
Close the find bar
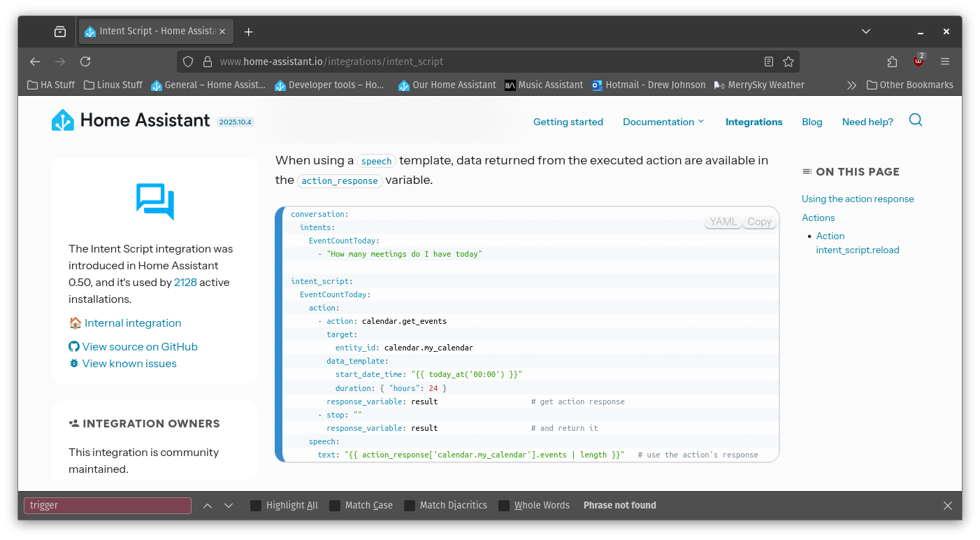point(947,506)
